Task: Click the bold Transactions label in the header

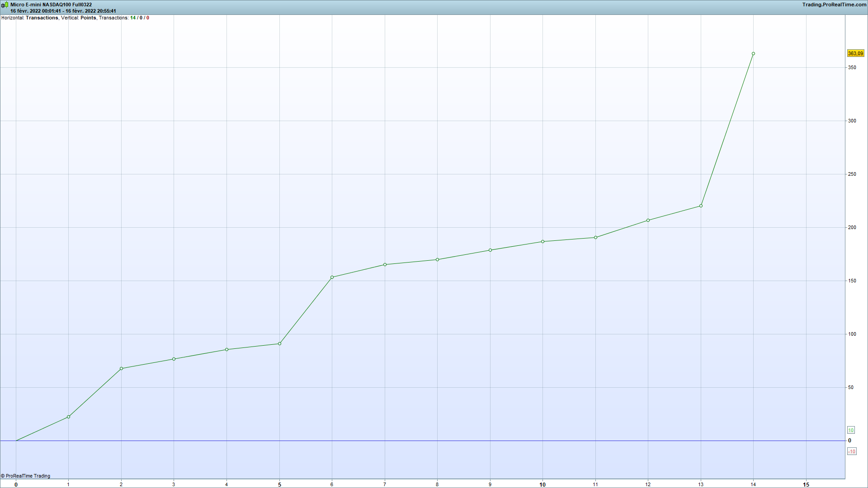Action: (x=42, y=18)
